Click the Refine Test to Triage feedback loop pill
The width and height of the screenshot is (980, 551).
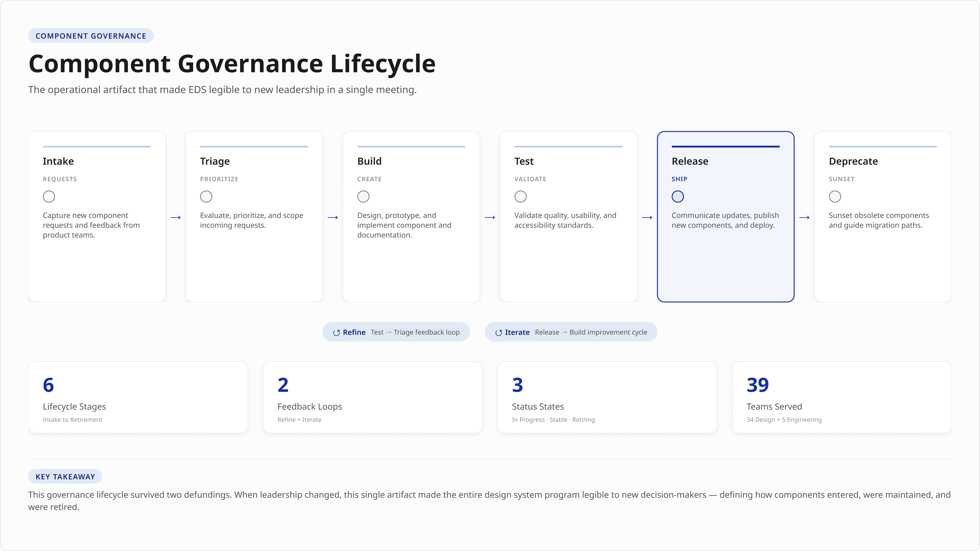click(396, 332)
